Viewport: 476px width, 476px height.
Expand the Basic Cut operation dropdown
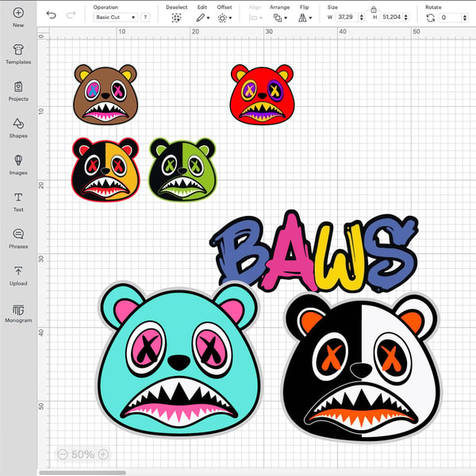115,17
